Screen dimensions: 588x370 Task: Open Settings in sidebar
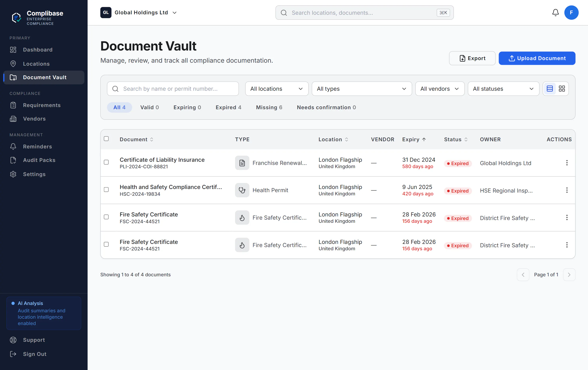click(44, 174)
